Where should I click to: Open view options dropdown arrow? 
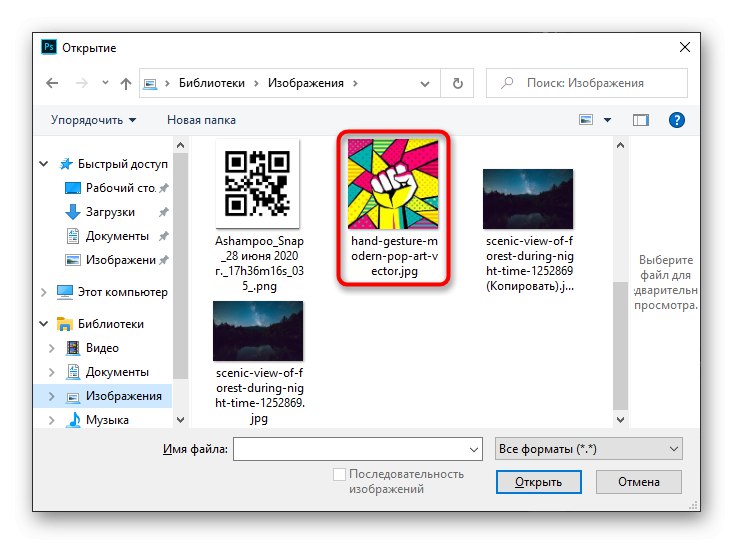[x=607, y=120]
